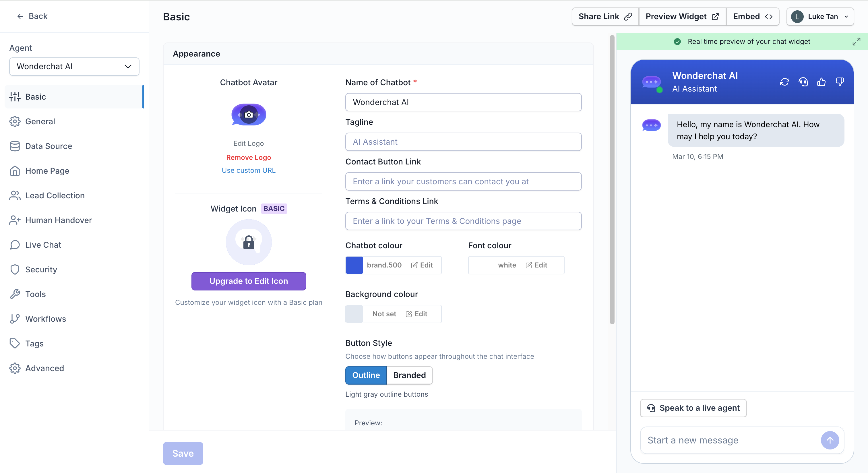Open Embed code options
Screen dimensions: 868x473
click(x=752, y=17)
